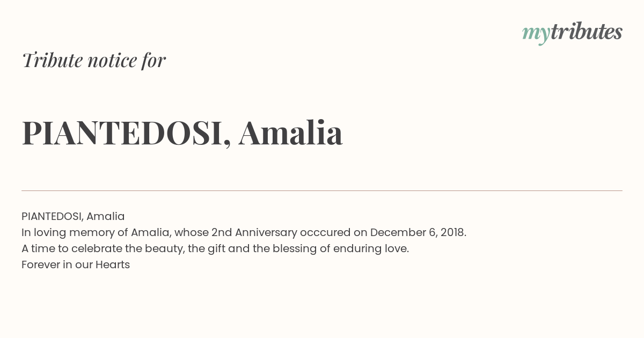644x338 pixels.
Task: Click the "Forever in our Hearts" line
Action: pos(76,264)
